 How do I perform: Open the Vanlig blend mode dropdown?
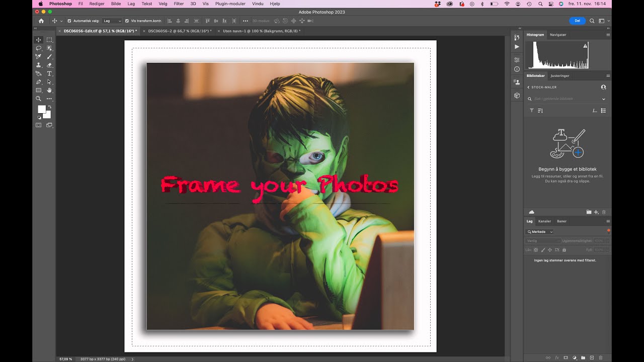543,241
